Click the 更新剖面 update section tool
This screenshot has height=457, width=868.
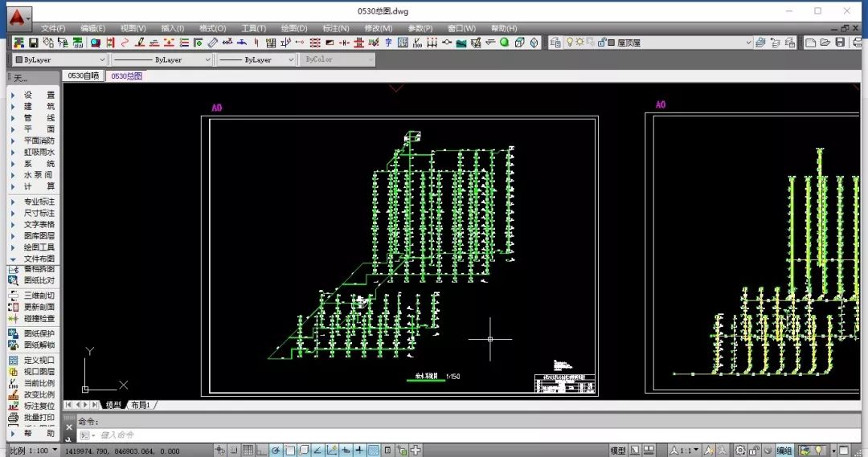(x=31, y=307)
